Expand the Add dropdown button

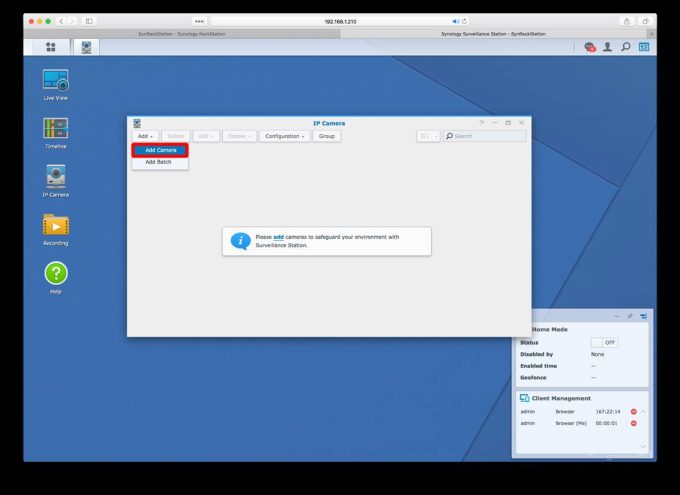point(145,136)
